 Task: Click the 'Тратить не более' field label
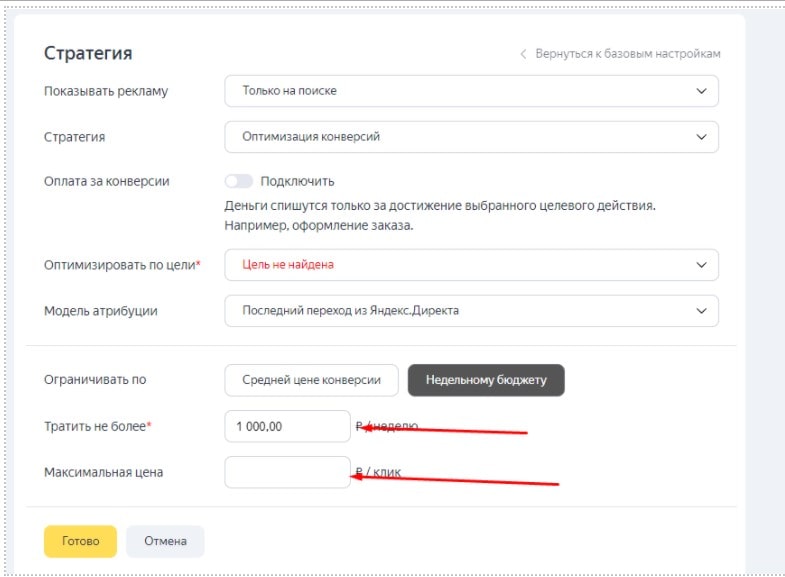point(97,426)
